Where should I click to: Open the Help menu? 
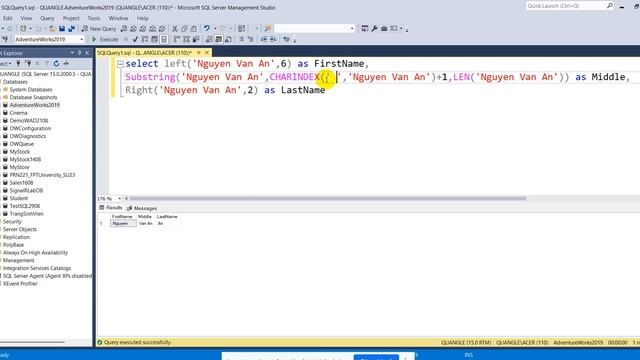[x=142, y=18]
